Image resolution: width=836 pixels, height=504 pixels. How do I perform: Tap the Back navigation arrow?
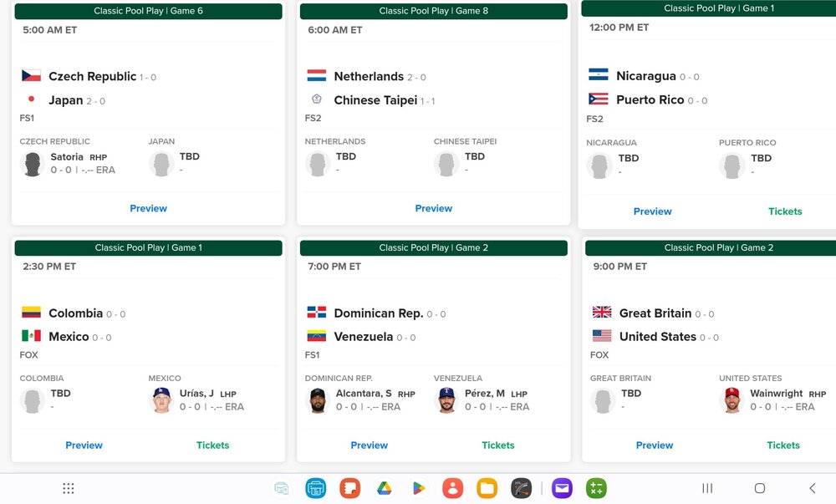point(812,488)
